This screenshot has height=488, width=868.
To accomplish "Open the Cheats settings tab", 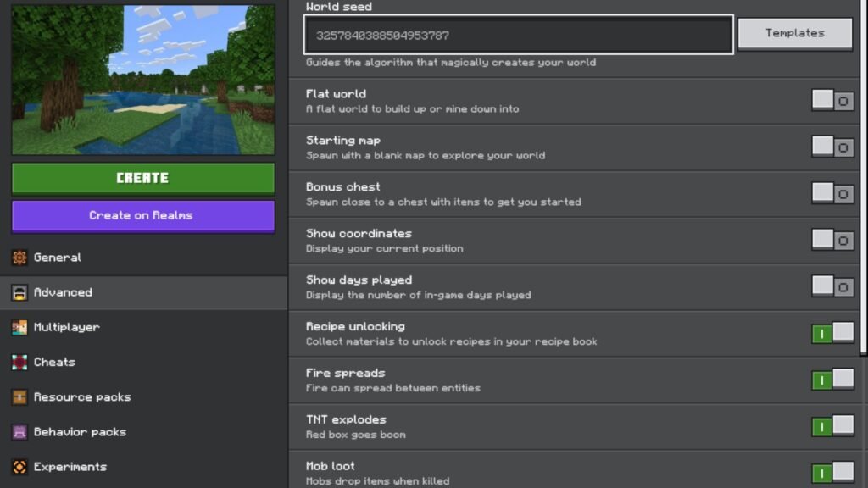I will [x=144, y=362].
